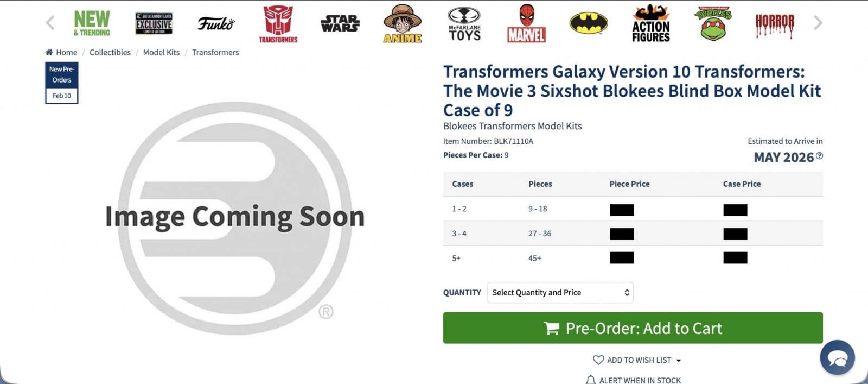The height and width of the screenshot is (384, 868).
Task: Open McFarlane Toys brand icon
Action: point(464,24)
